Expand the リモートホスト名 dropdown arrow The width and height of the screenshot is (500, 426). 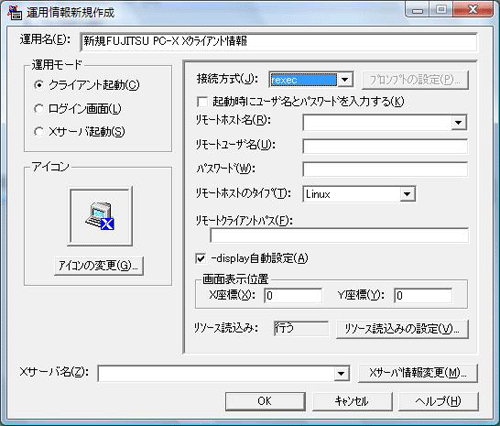click(x=458, y=122)
